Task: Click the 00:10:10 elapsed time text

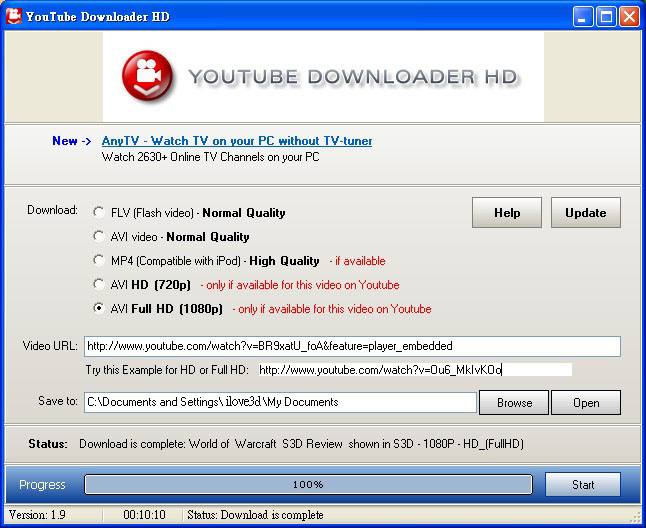Action: (x=144, y=515)
